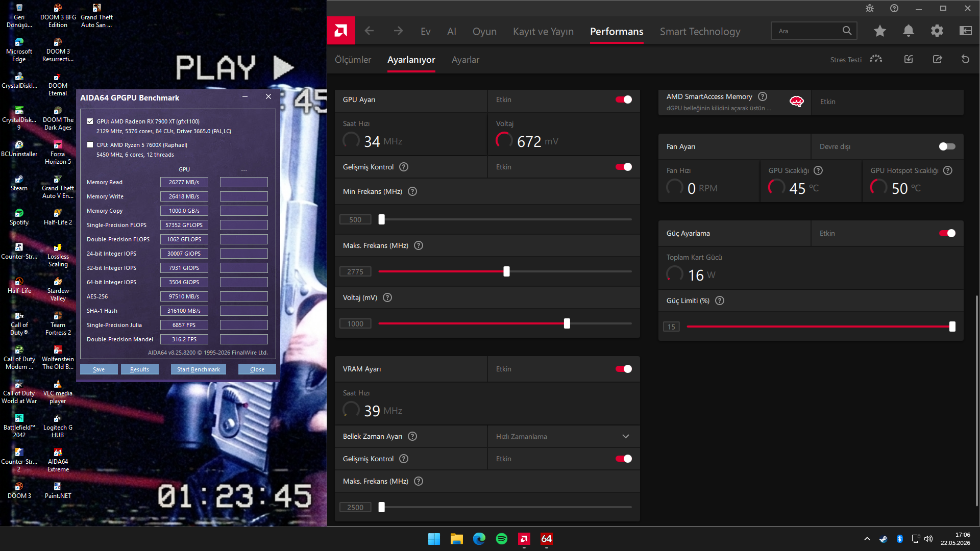
Task: Open the AI tab
Action: pyautogui.click(x=452, y=32)
